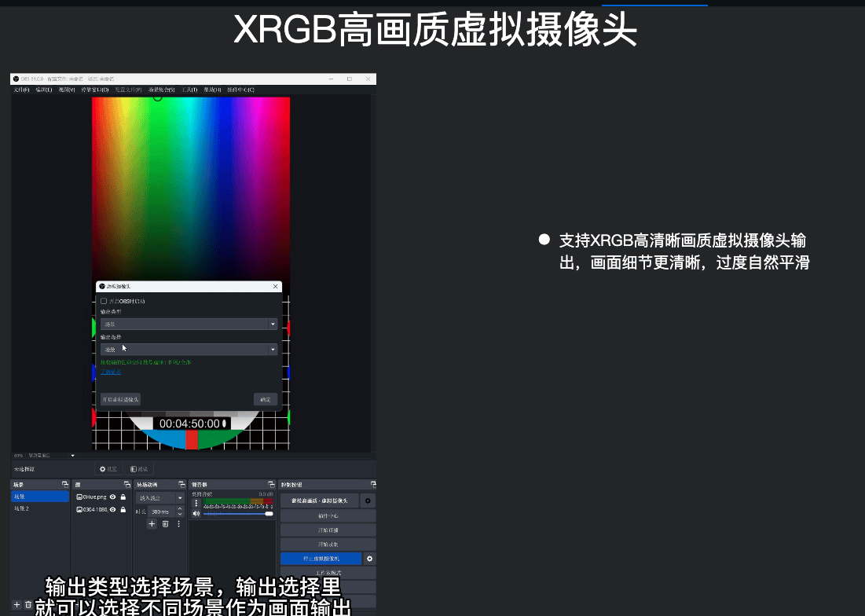Click the start virtual camera dialog button
The height and width of the screenshot is (616, 865).
120,399
